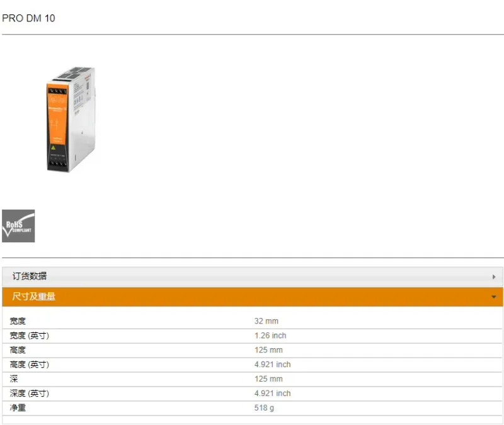Click the 4.921 inch value in 深度 (英寸) row
The width and height of the screenshot is (504, 425).
tap(272, 393)
